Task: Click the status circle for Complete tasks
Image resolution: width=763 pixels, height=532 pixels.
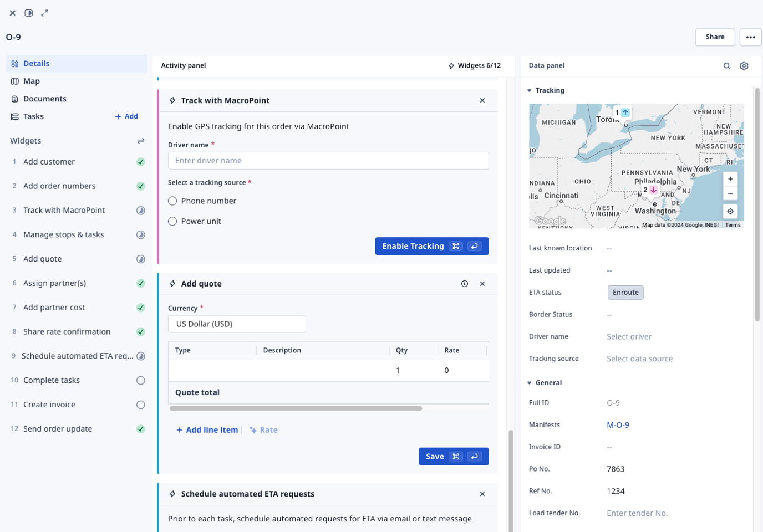Action: (140, 380)
